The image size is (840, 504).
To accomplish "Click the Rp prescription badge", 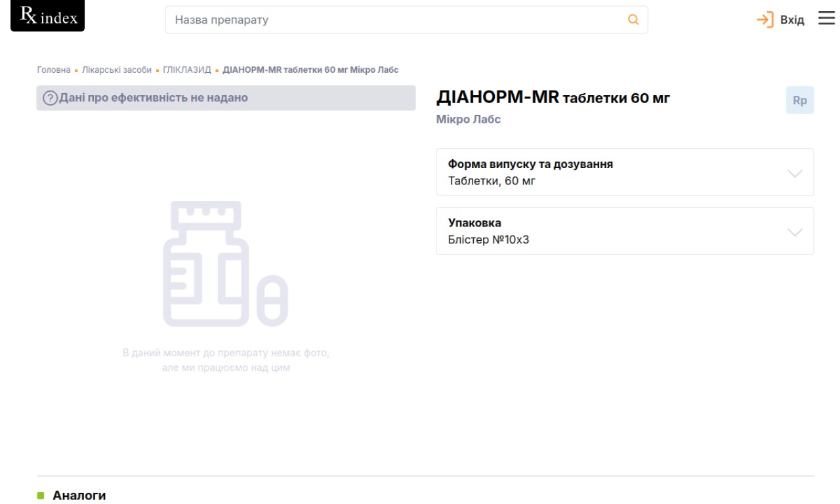I will (799, 101).
